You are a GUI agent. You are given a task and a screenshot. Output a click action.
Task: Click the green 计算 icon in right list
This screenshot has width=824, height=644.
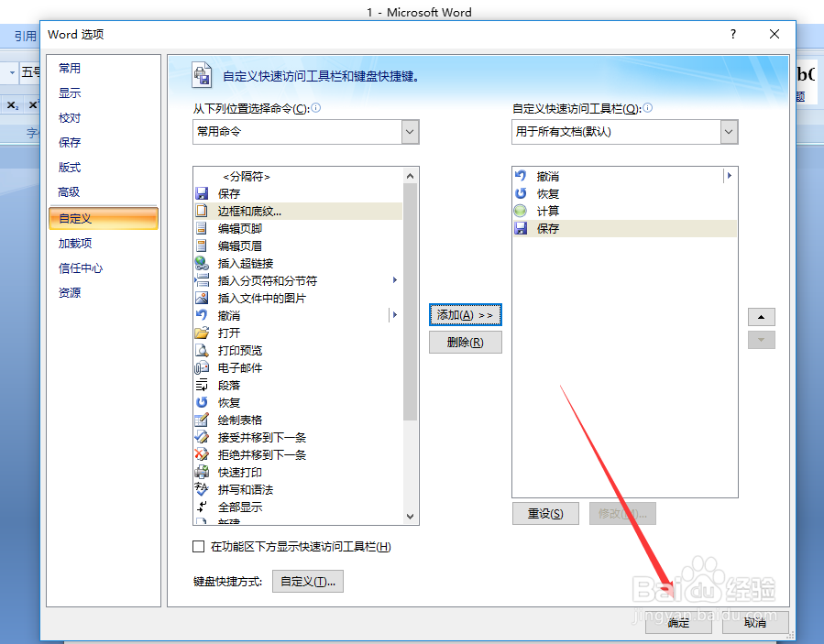click(521, 212)
